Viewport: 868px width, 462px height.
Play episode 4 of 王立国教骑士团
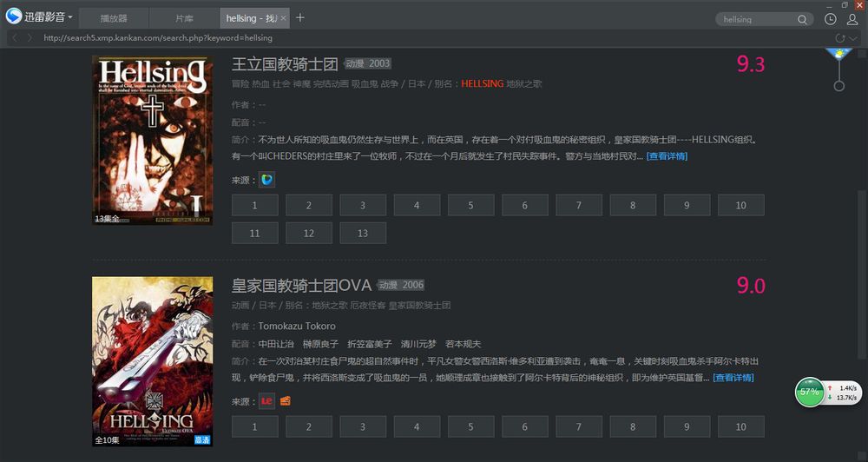point(417,205)
